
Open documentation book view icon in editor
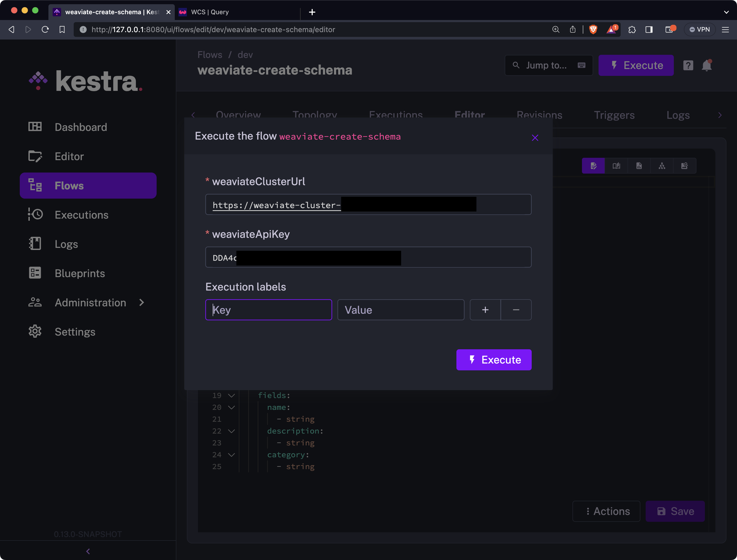(x=616, y=166)
